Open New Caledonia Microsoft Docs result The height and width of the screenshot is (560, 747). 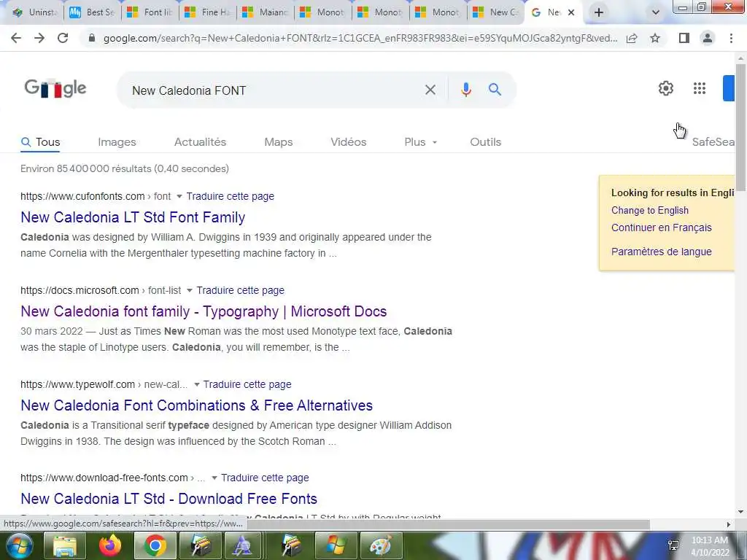click(204, 311)
